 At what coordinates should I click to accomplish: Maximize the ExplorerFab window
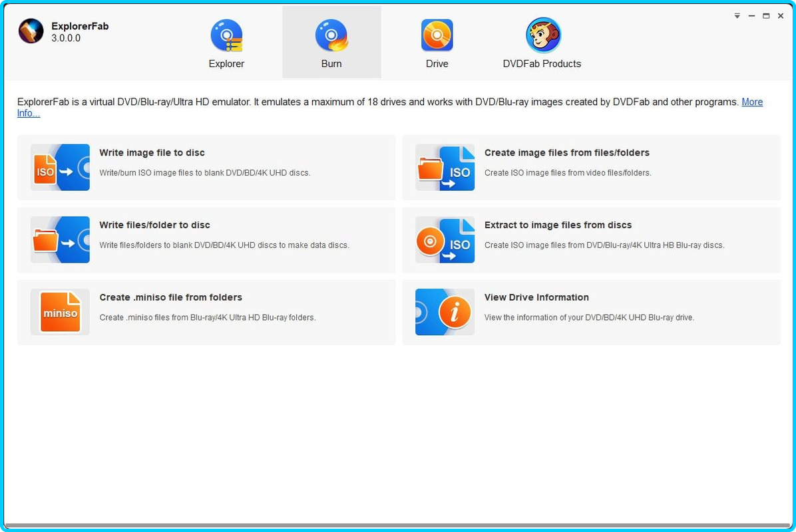(766, 16)
